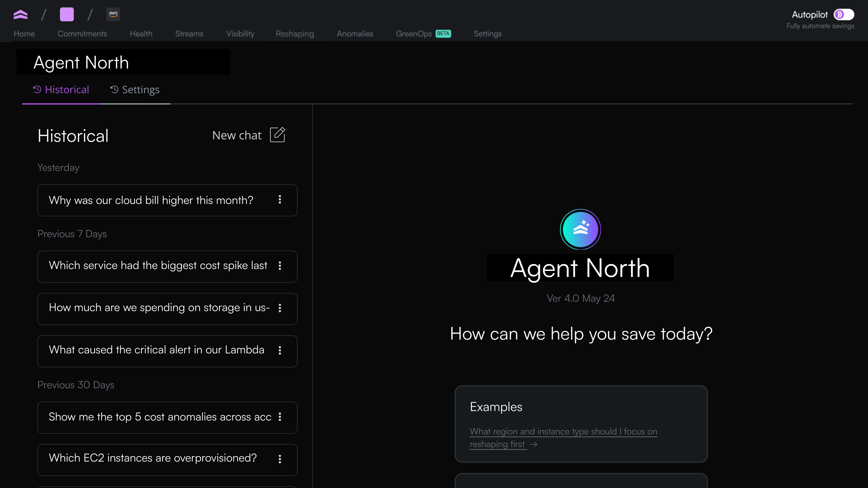Click the New chat compose icon

277,135
